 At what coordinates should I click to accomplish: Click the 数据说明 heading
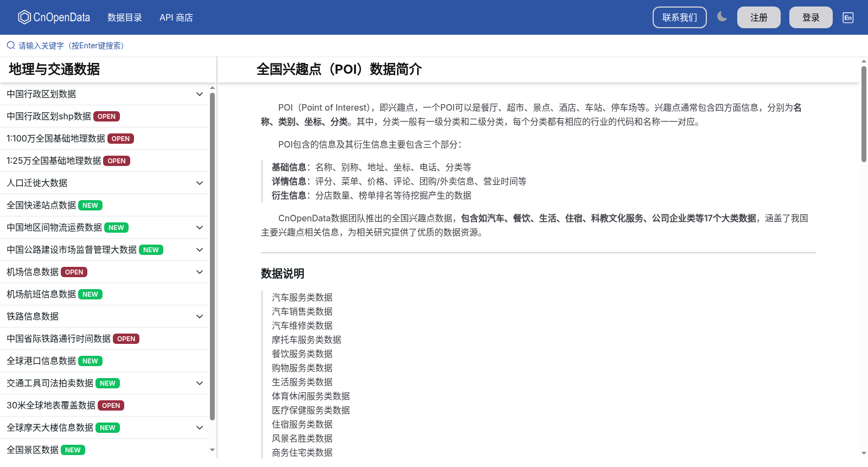(x=283, y=273)
